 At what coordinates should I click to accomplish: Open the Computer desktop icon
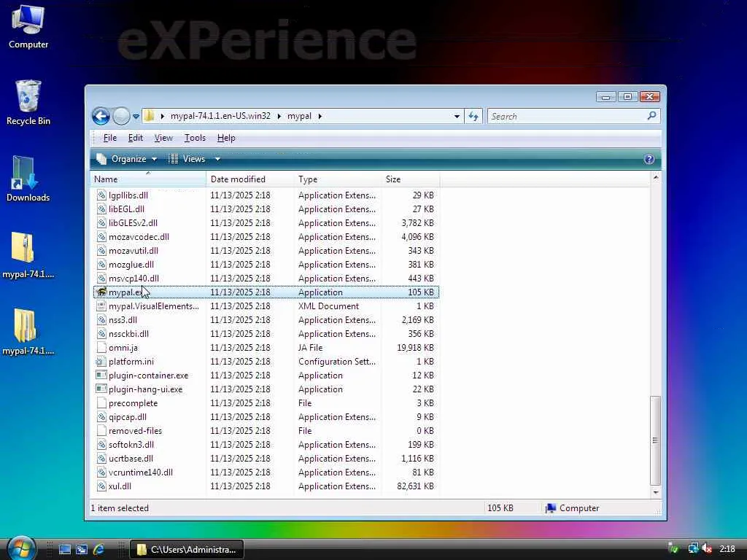pyautogui.click(x=28, y=26)
